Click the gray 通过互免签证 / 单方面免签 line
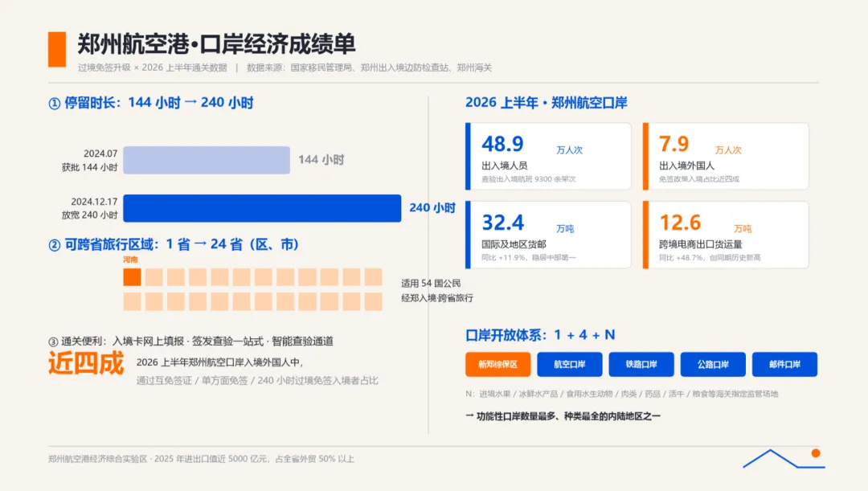The width and height of the screenshot is (868, 491). tap(257, 380)
